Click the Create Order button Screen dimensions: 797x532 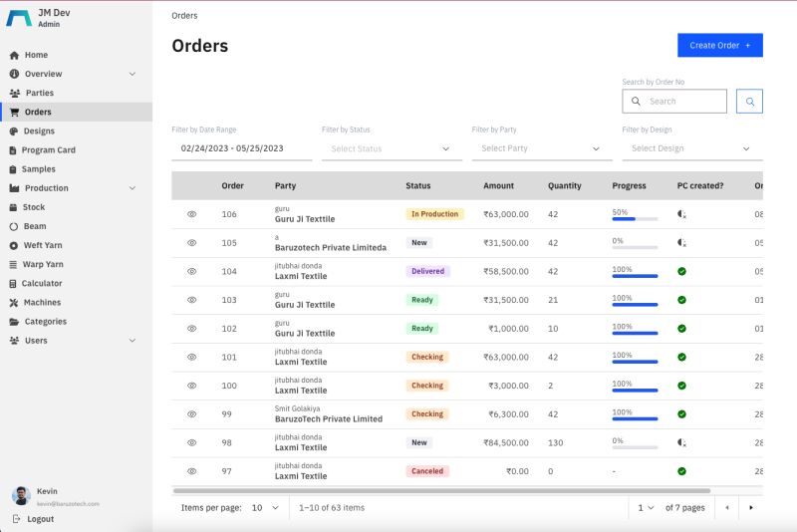719,45
